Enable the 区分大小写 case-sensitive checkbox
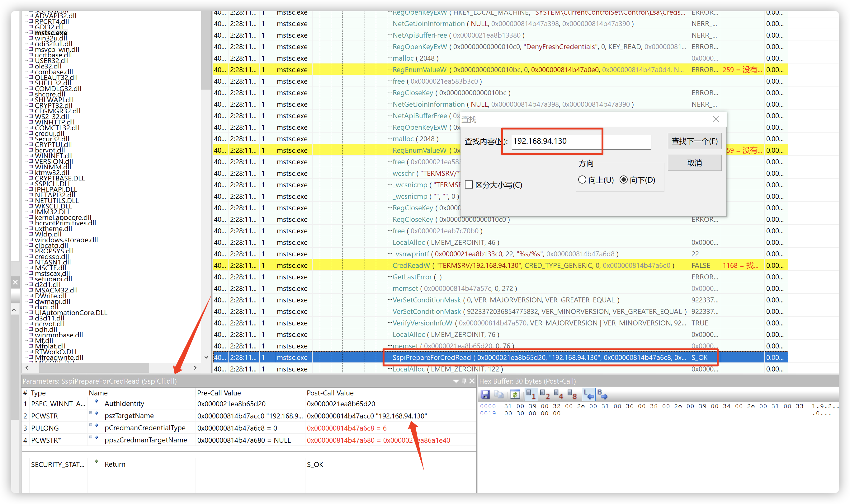 pos(469,185)
